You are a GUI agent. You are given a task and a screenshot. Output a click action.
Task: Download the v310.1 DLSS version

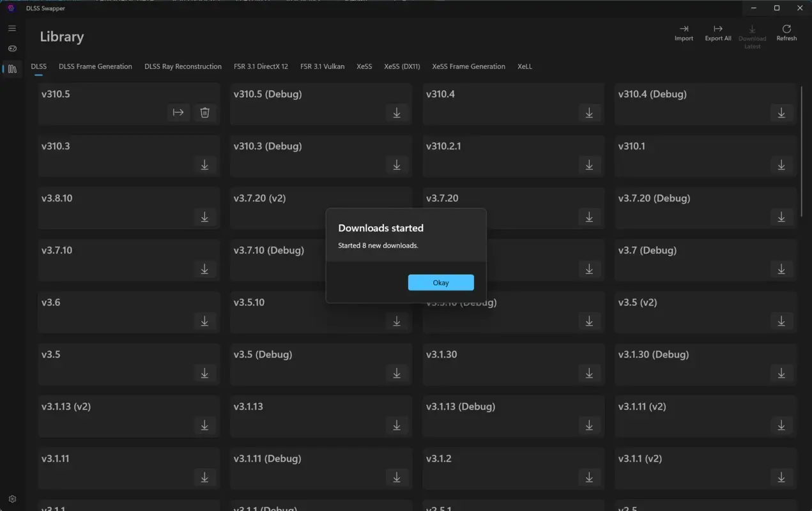click(x=781, y=164)
